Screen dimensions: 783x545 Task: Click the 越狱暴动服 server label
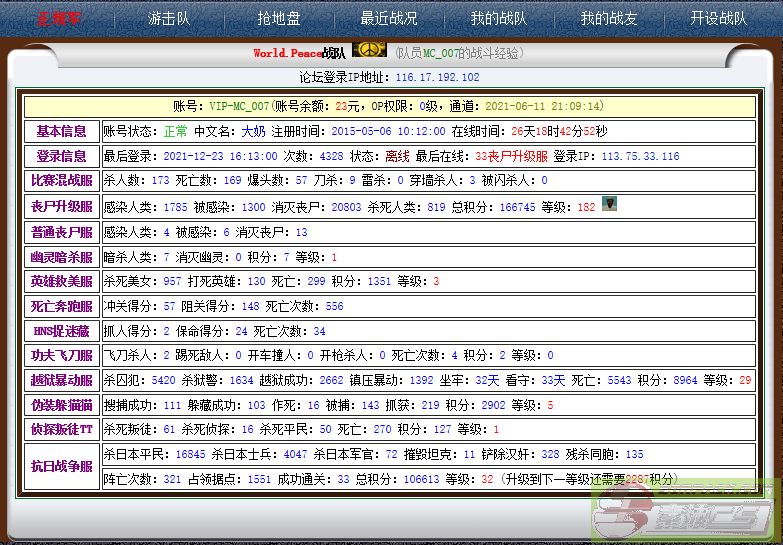point(61,380)
